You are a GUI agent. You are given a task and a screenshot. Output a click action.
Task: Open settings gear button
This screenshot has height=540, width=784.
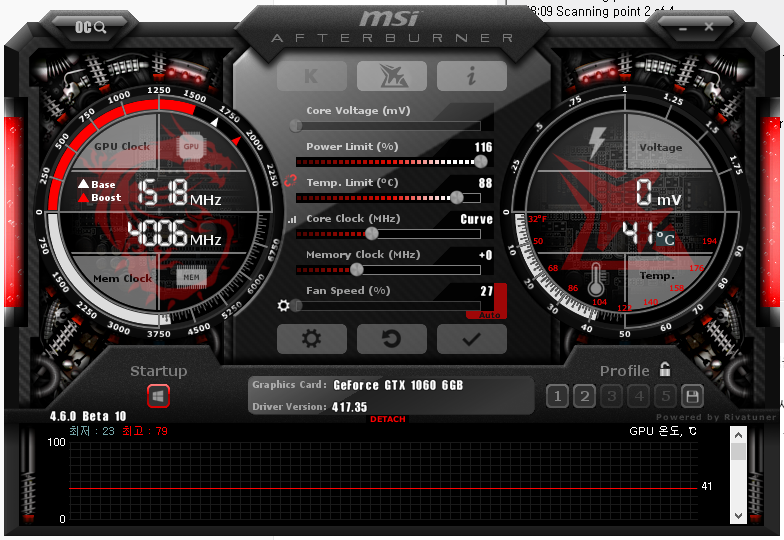[x=312, y=339]
